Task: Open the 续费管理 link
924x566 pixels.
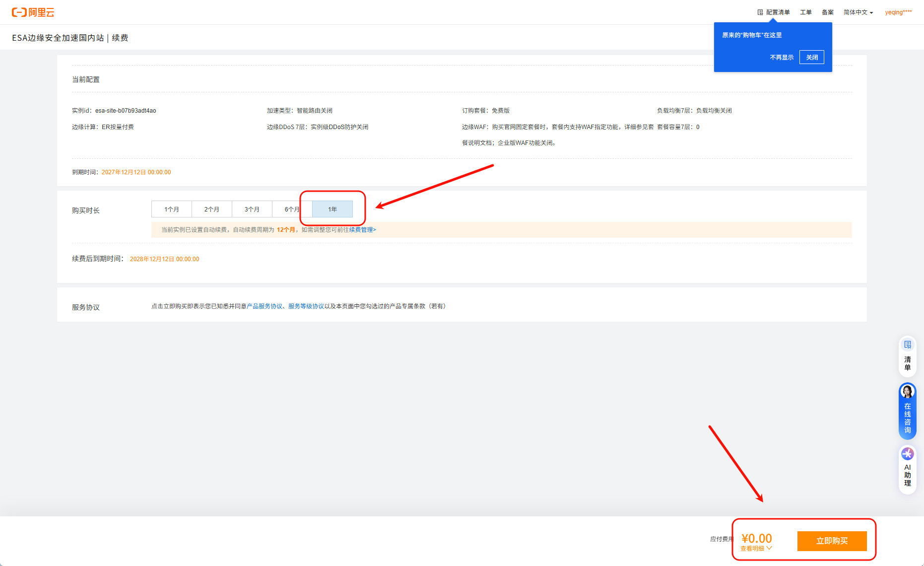Action: 361,230
